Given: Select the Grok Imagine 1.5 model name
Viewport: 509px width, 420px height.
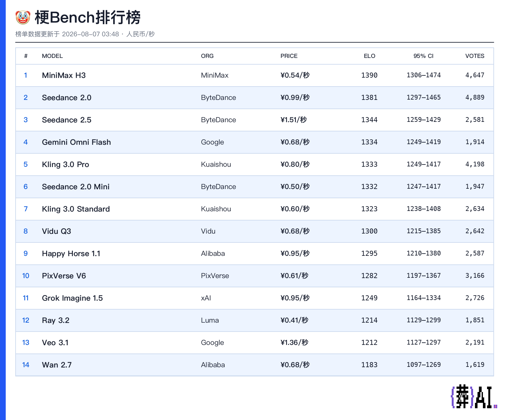Looking at the screenshot, I should (x=73, y=298).
